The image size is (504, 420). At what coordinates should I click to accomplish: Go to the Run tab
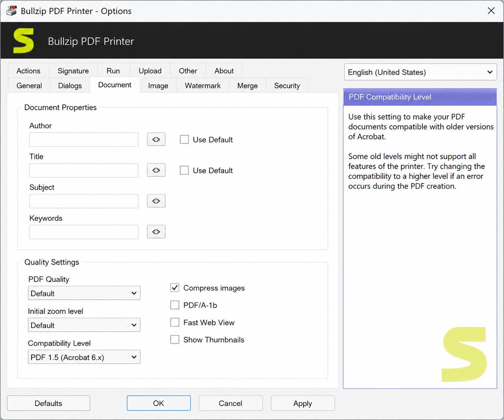click(113, 71)
